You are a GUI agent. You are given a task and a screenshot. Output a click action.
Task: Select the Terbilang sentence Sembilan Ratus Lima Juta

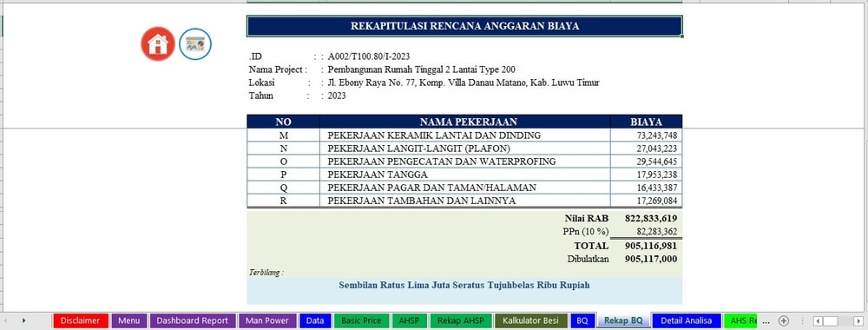click(464, 285)
